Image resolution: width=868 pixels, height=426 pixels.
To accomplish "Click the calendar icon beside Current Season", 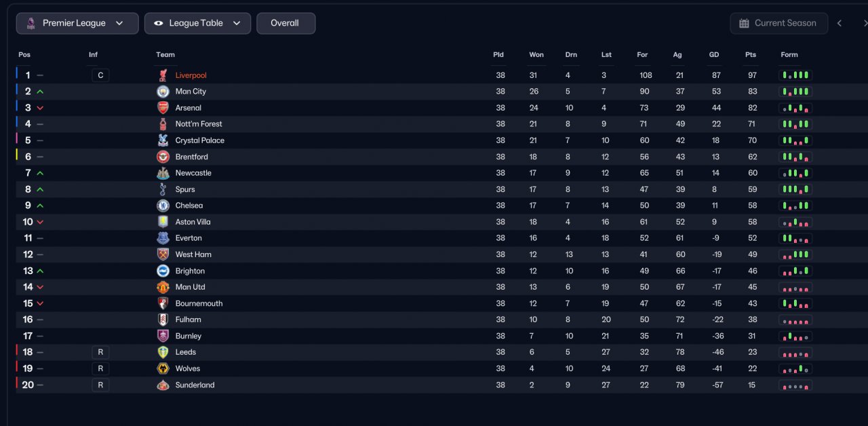I will pos(743,23).
